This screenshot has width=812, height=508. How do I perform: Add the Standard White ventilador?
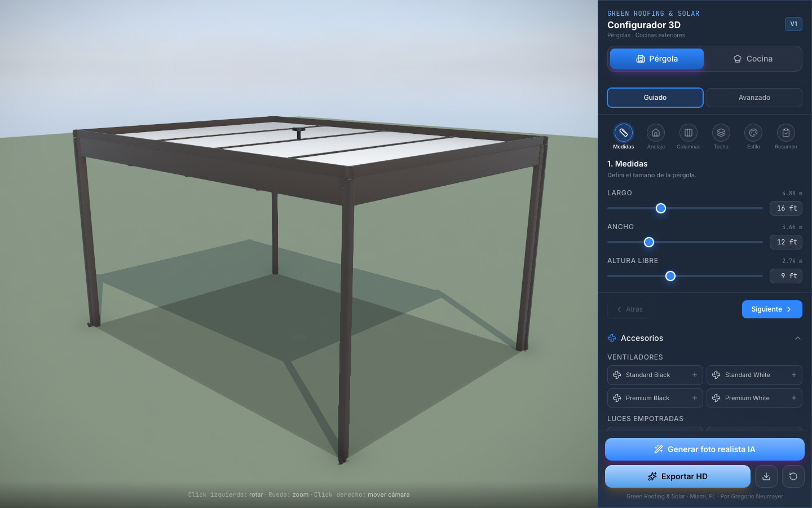click(754, 375)
